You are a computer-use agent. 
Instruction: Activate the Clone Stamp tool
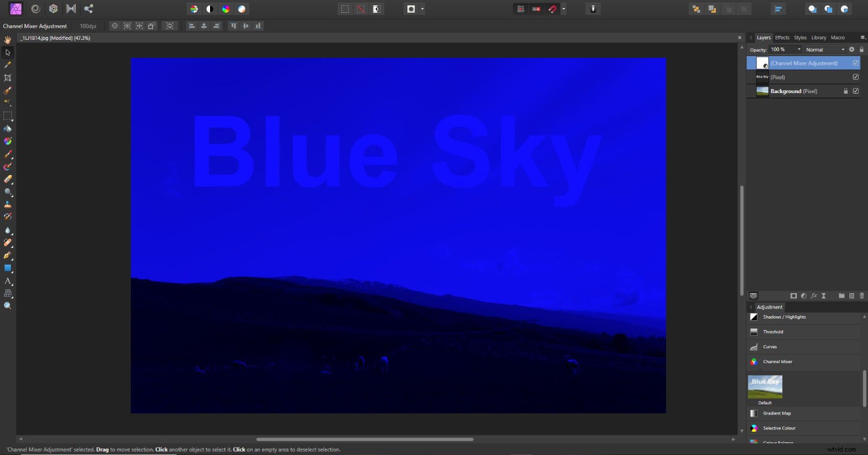point(8,204)
